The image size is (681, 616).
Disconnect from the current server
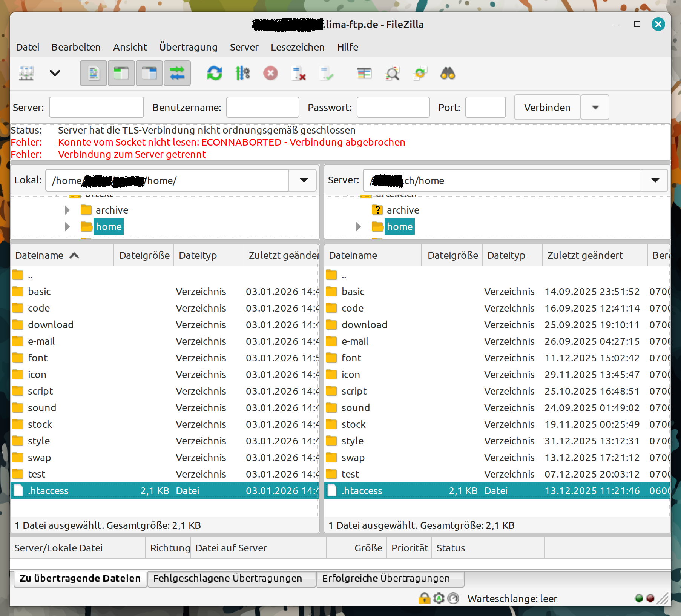[x=298, y=73]
